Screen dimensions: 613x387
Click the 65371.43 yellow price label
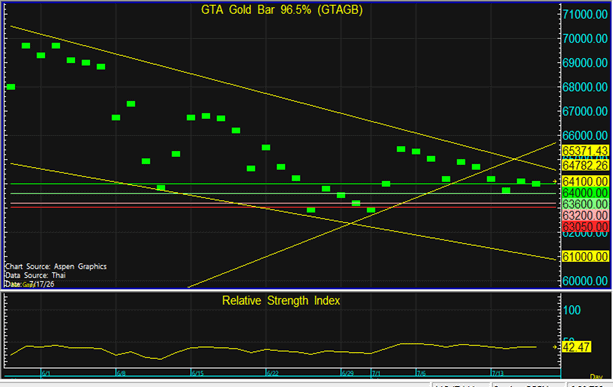[585, 150]
